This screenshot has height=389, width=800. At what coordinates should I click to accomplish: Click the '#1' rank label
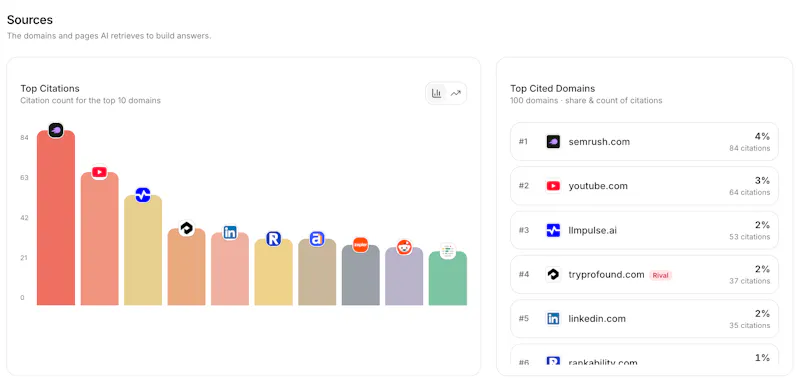tap(523, 141)
